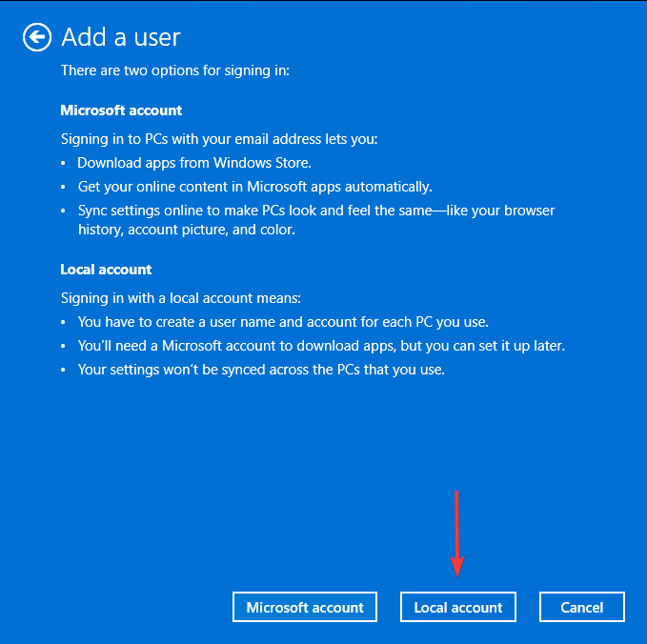Click "Get your online content in Microsoft apps" line
Screen dimensions: 647x644
[x=255, y=187]
